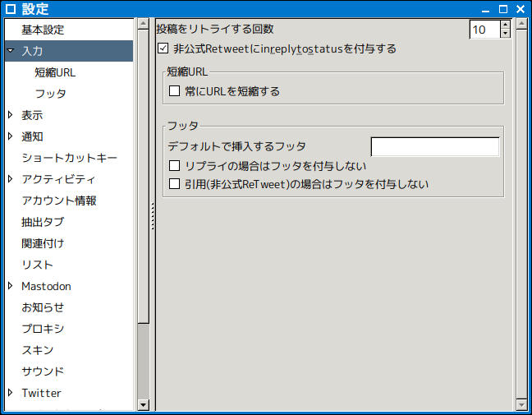Check リプライの場合はフッタを付与しない option
The width and height of the screenshot is (532, 415).
pyautogui.click(x=174, y=167)
